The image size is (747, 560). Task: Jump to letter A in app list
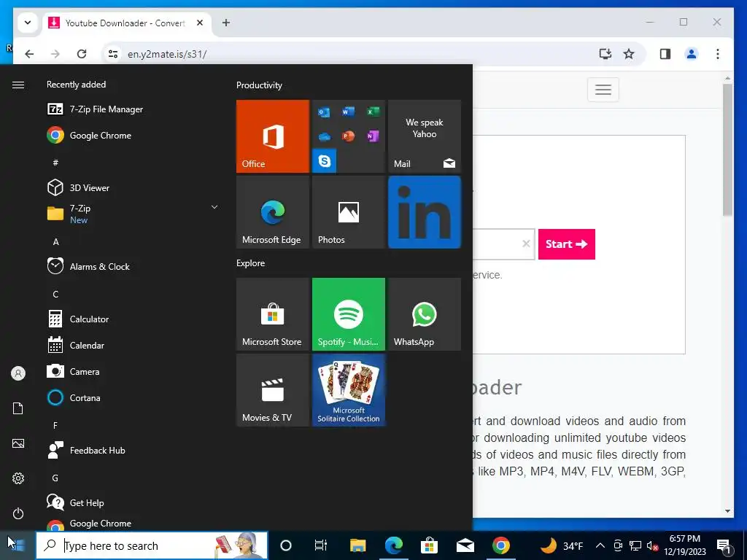point(55,242)
